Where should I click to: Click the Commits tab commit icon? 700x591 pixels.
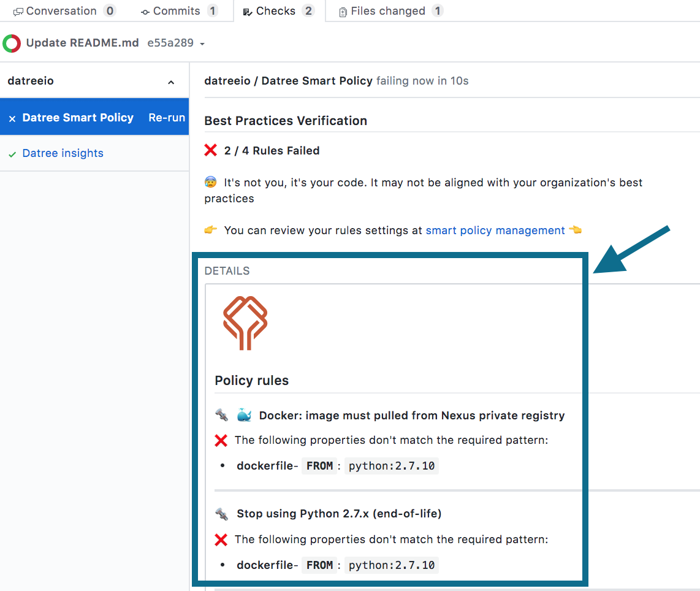coord(145,12)
